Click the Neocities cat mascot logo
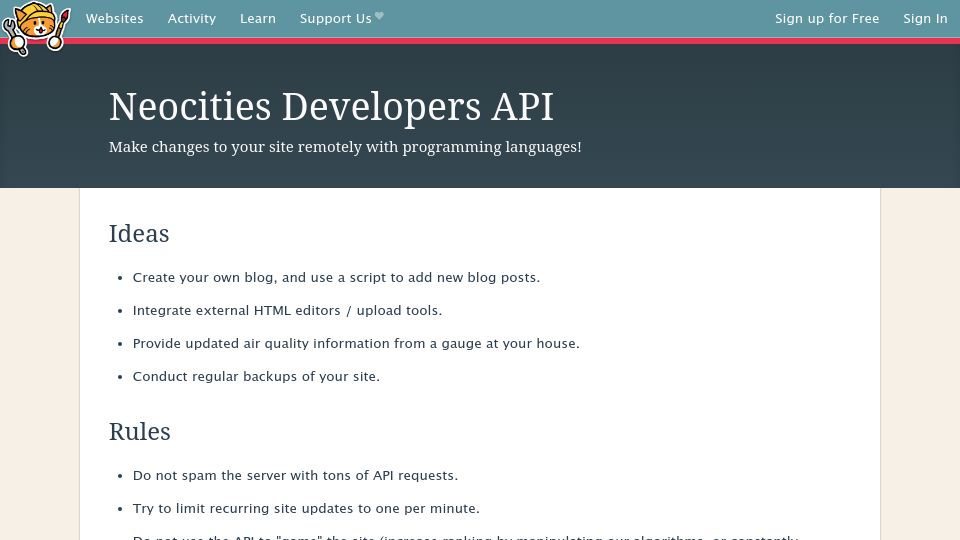This screenshot has width=960, height=540. tap(36, 28)
